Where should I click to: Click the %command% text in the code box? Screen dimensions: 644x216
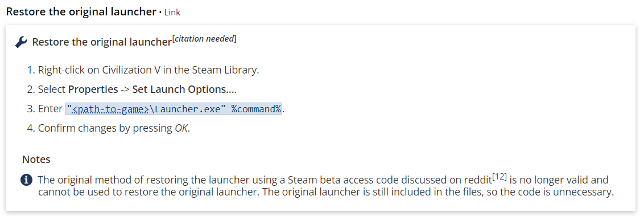(x=256, y=109)
